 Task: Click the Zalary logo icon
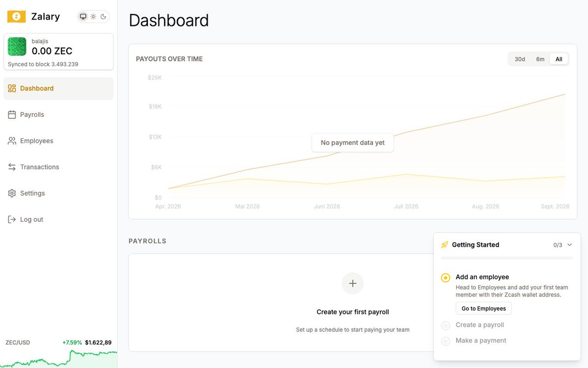[16, 17]
